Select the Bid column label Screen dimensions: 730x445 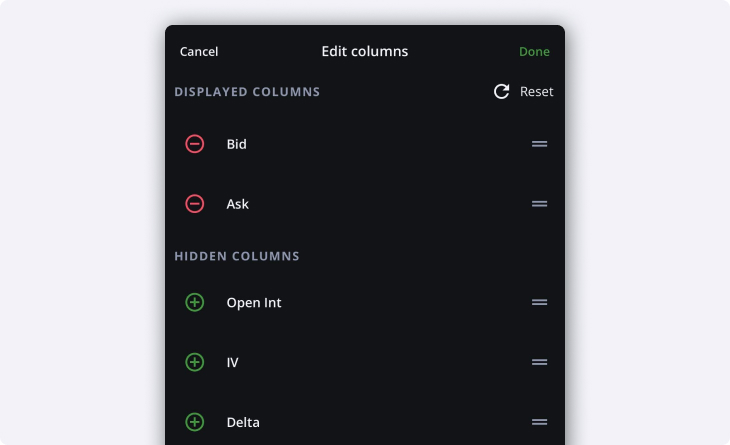[237, 144]
